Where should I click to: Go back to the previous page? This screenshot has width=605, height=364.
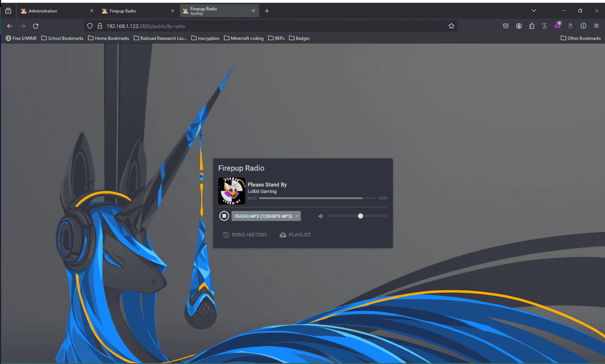(x=9, y=26)
